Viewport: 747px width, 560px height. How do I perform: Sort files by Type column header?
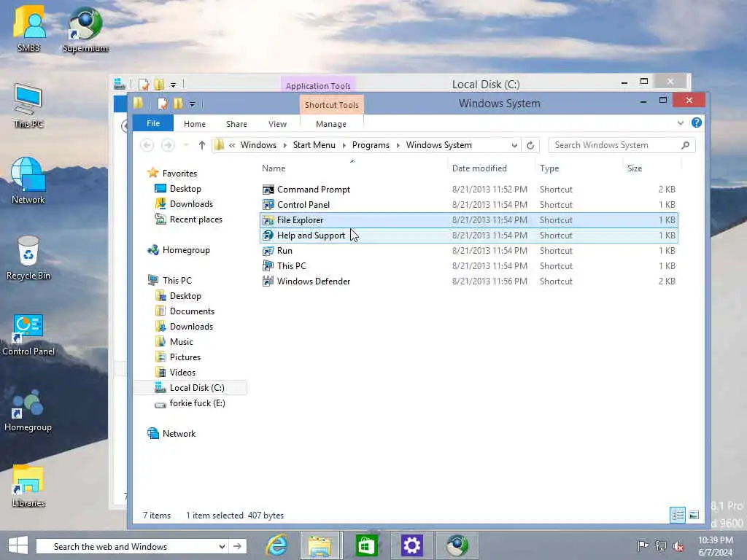549,168
